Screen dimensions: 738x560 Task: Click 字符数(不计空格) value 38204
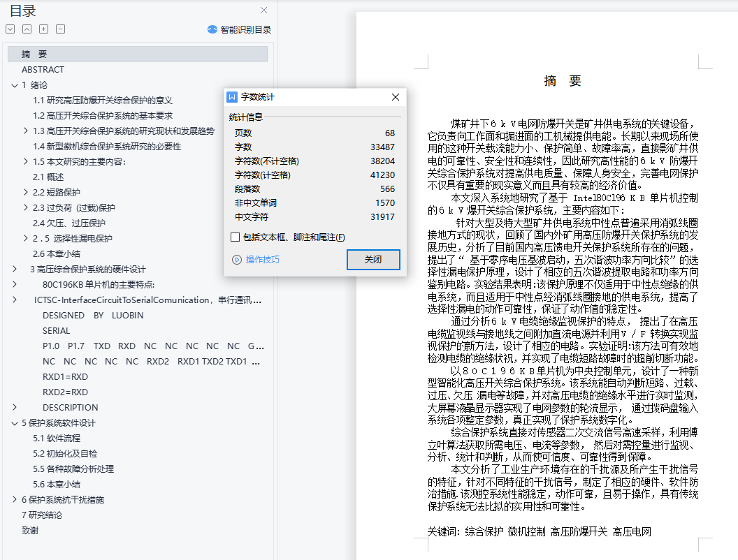383,161
